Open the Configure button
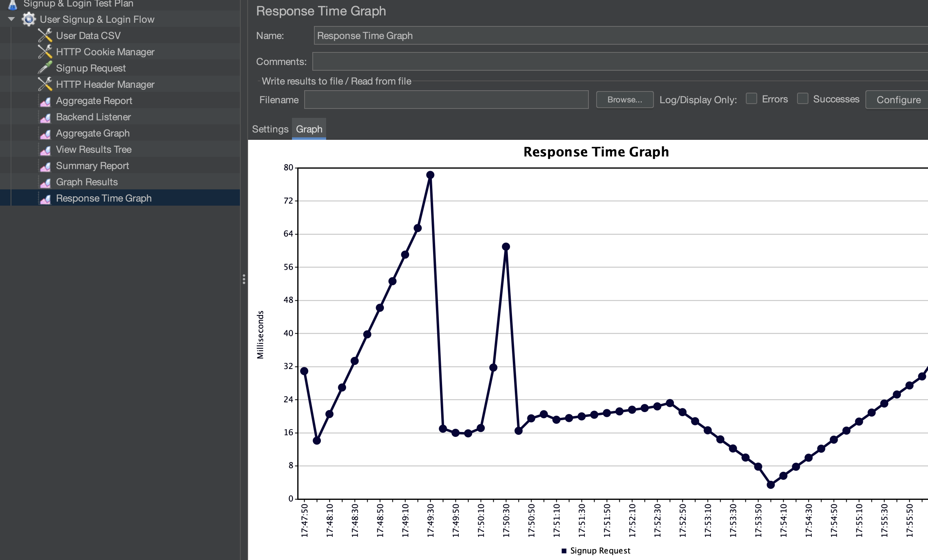928x560 pixels. tap(898, 100)
